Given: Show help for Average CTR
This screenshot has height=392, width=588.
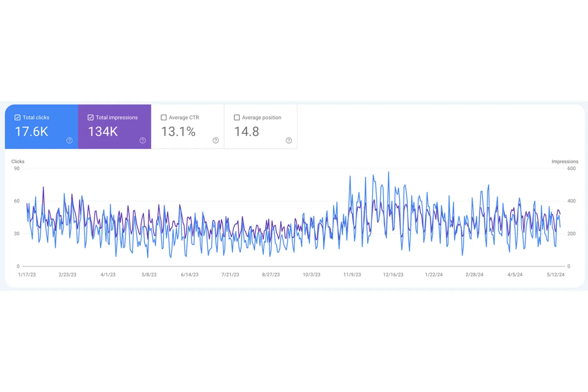Looking at the screenshot, I should click(x=216, y=140).
